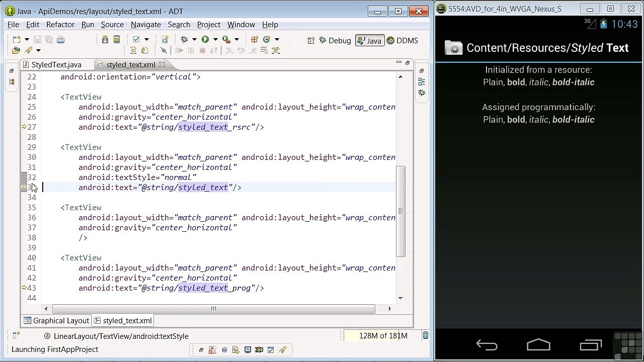Image resolution: width=644 pixels, height=362 pixels.
Task: Click the Open Perspective icon
Action: 311,41
